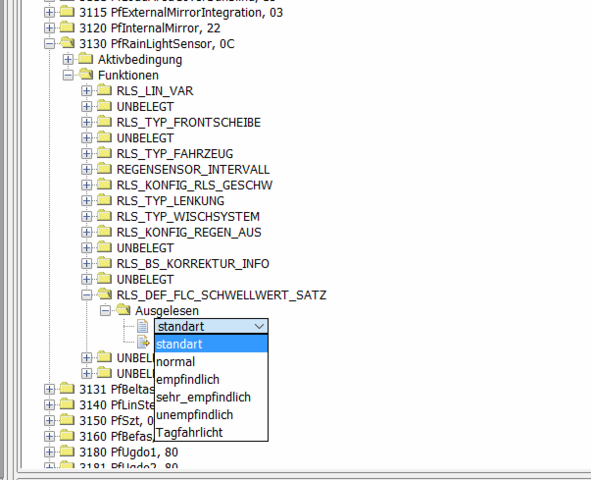The image size is (591, 480).
Task: Click the open folder icon of Ausgelesen
Action: (x=123, y=310)
